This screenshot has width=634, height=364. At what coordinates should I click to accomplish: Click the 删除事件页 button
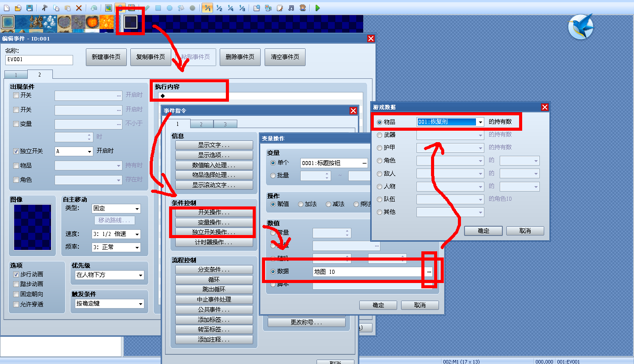240,57
